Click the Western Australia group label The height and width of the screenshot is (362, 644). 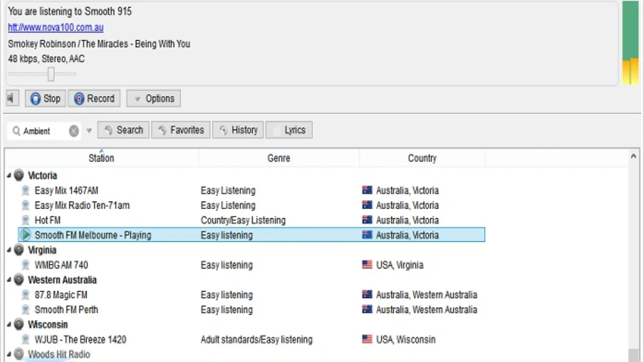(x=62, y=280)
